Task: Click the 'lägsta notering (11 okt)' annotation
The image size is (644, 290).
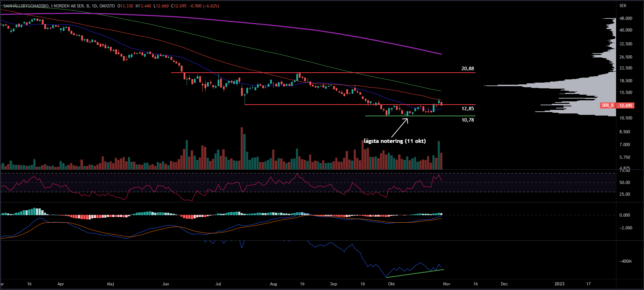Action: pos(394,141)
